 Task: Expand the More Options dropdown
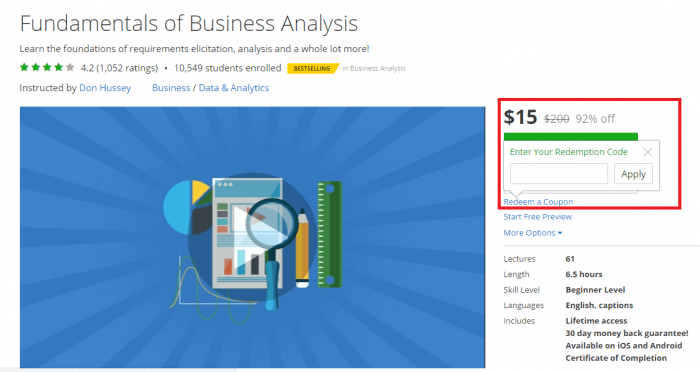click(533, 233)
